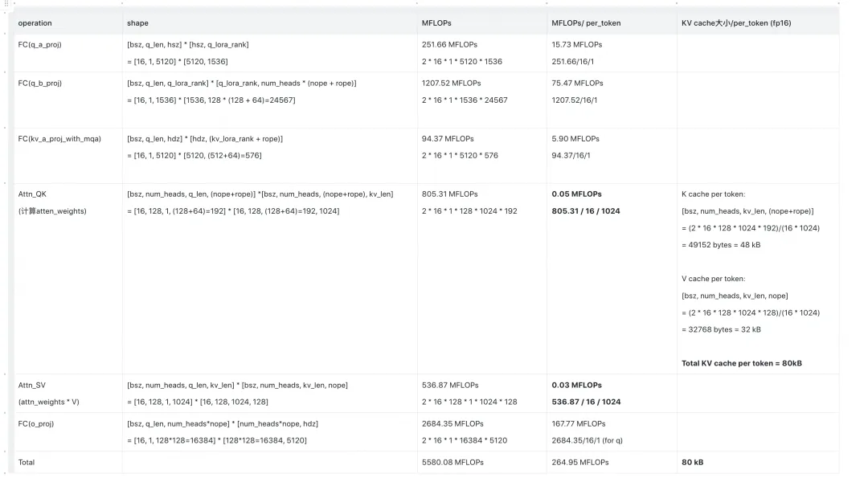Screen dimensions: 868x486
Task: Click the table drag handle icon
Action: 6,4
